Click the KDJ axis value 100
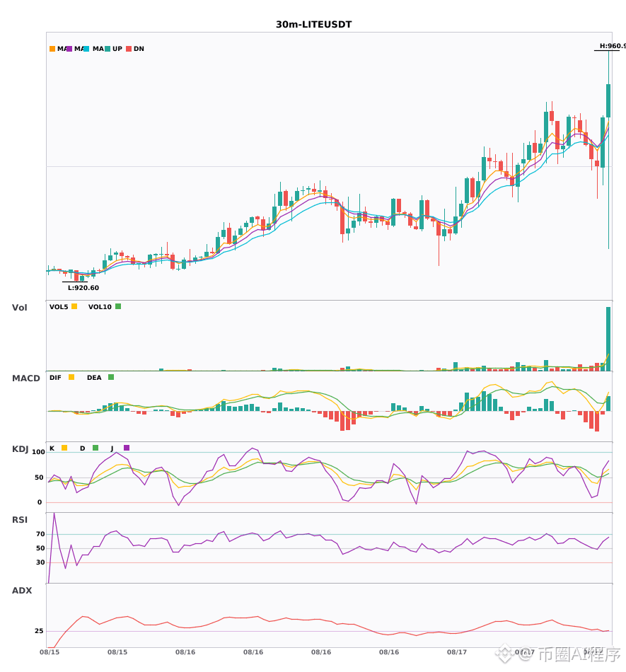Viewport: 626px width, 672px height. 39,452
